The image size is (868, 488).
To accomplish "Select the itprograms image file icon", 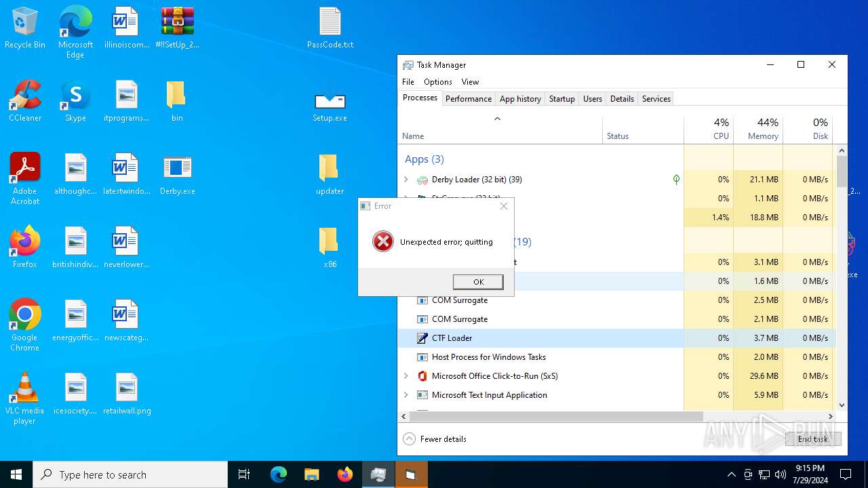I will [126, 101].
